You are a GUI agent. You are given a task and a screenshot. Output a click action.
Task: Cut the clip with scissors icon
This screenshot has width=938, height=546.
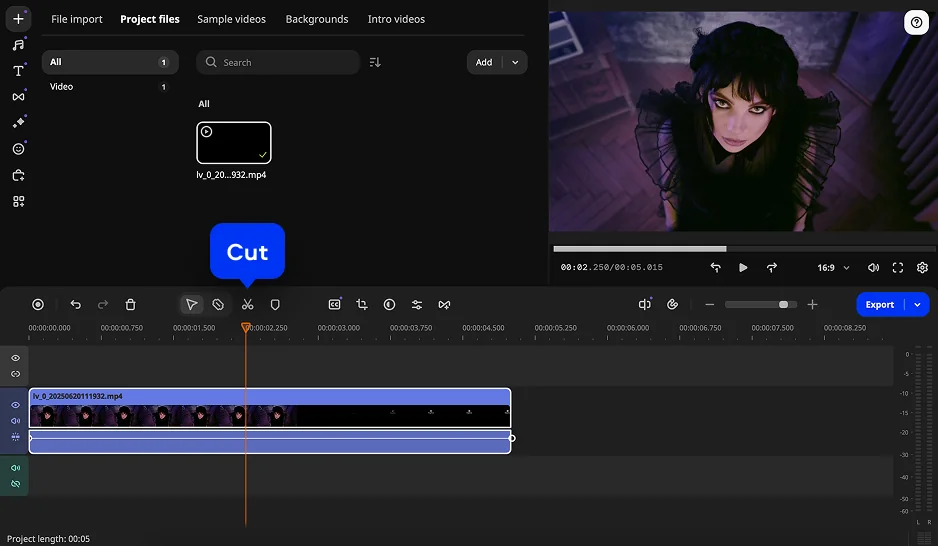(x=248, y=304)
